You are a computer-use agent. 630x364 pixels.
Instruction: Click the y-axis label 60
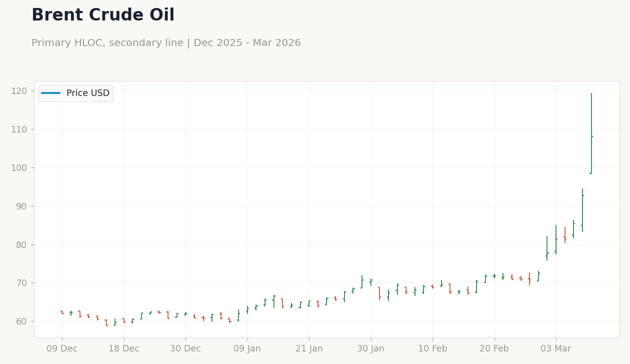pyautogui.click(x=21, y=321)
